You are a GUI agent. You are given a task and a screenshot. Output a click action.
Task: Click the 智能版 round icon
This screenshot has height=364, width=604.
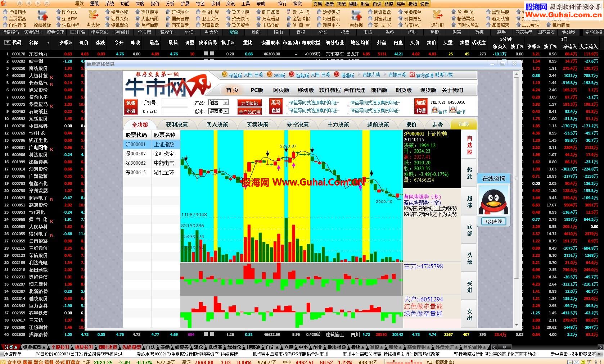pos(292,75)
